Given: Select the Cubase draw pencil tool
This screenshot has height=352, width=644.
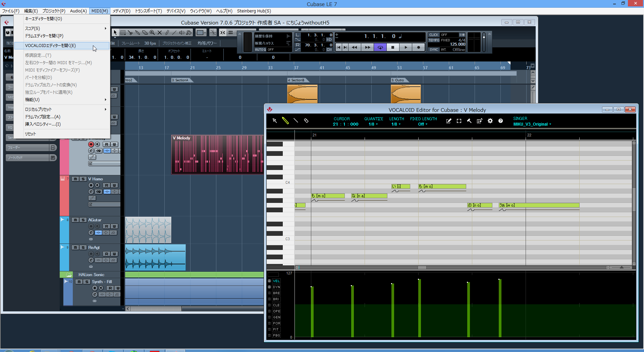Looking at the screenshot, I should pyautogui.click(x=167, y=33).
